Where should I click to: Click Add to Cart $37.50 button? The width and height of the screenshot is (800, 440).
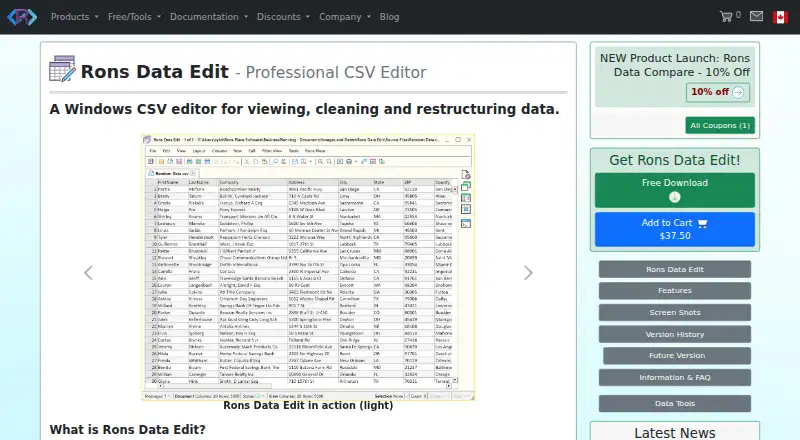[x=674, y=229]
